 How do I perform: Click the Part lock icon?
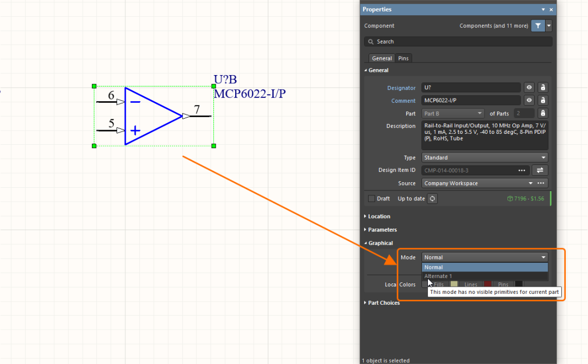[x=542, y=113]
